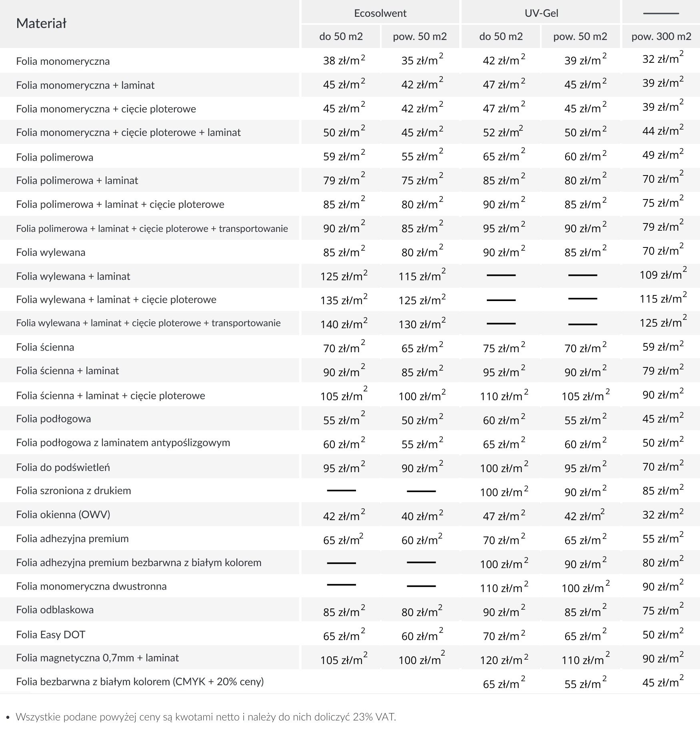
Task: Click the Folia monomeryczna row label
Action: pyautogui.click(x=63, y=61)
